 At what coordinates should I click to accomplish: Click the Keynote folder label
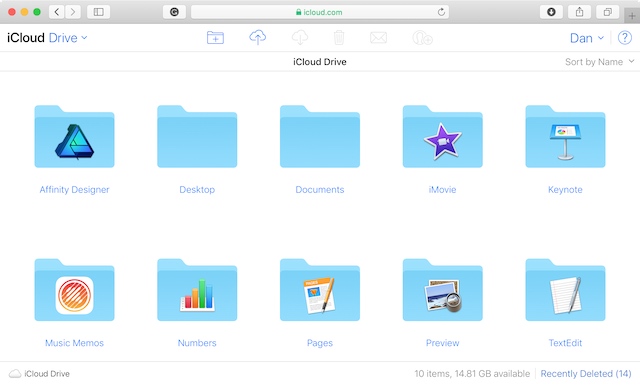(x=565, y=189)
